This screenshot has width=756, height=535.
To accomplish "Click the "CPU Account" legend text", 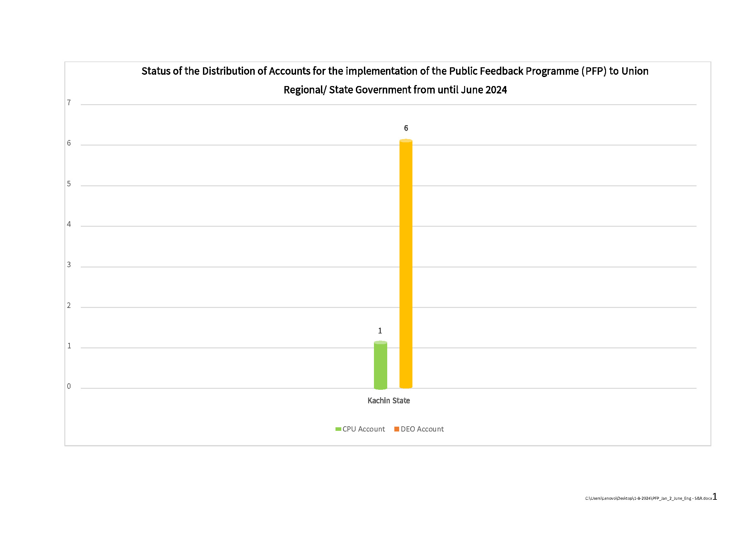I will 364,429.
